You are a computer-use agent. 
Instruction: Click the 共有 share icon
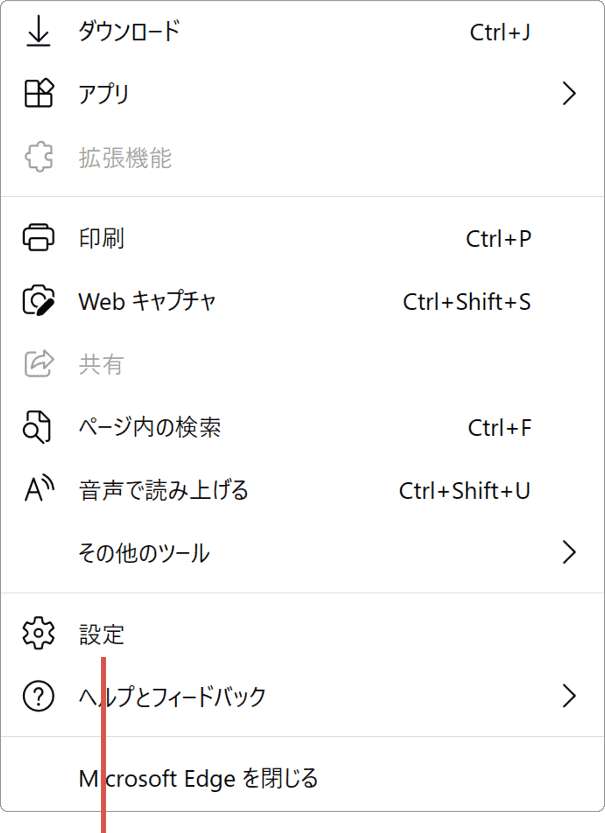pos(38,363)
